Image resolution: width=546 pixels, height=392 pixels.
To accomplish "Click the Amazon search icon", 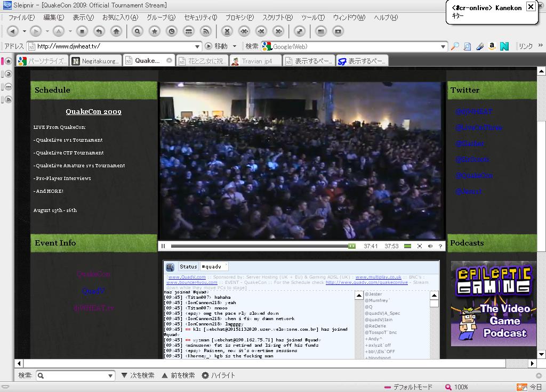I will click(x=492, y=46).
